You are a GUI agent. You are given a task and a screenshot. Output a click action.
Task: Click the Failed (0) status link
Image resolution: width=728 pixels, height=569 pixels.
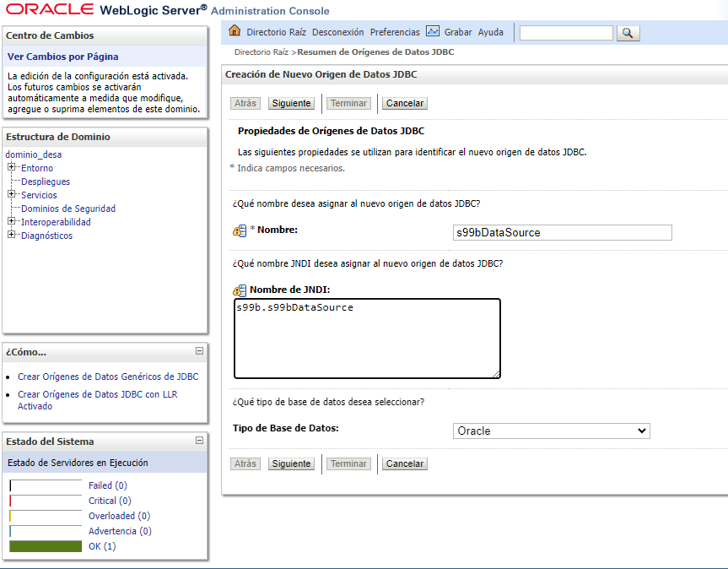108,485
